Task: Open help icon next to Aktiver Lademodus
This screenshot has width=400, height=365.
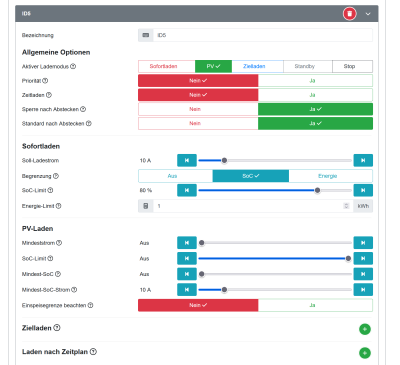Action: [x=73, y=66]
